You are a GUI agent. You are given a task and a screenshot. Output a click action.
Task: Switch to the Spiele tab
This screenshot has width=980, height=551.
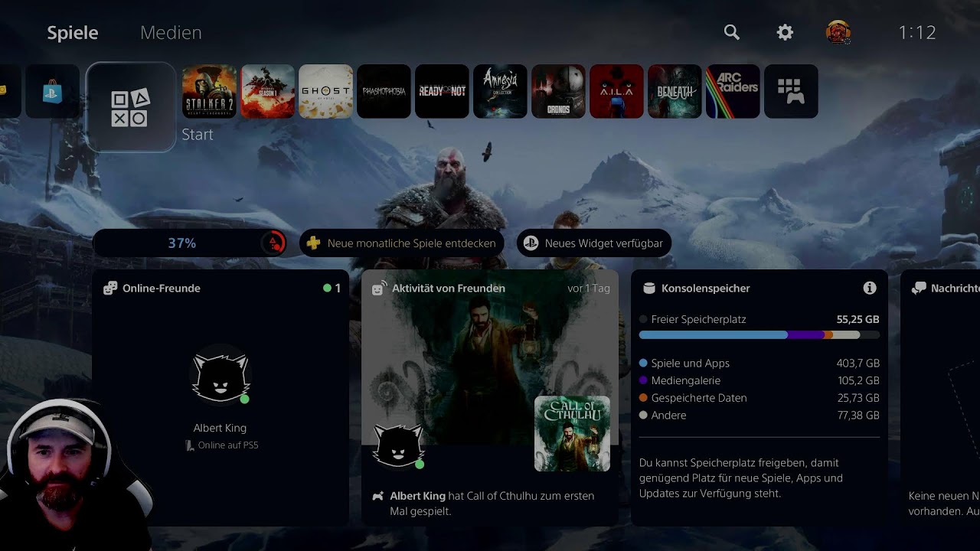click(73, 32)
